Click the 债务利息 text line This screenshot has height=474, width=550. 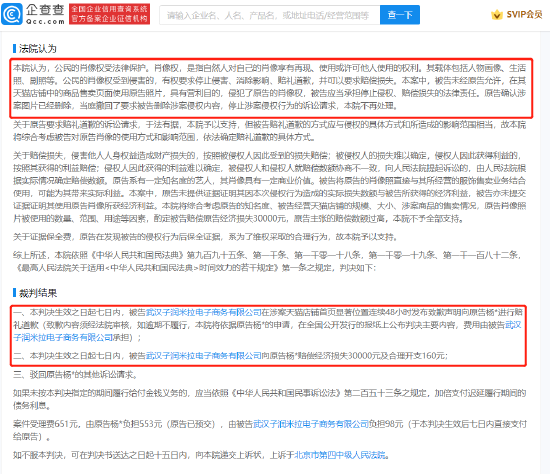[32, 406]
